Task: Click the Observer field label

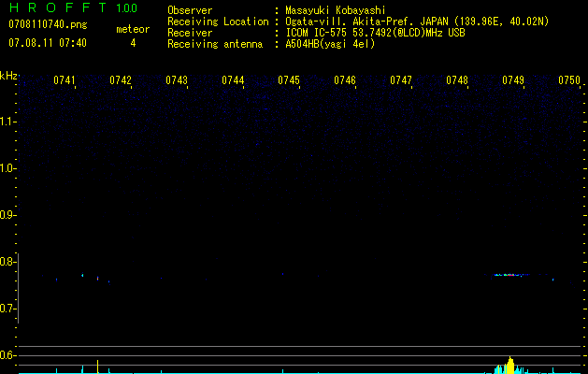Action: (x=190, y=10)
